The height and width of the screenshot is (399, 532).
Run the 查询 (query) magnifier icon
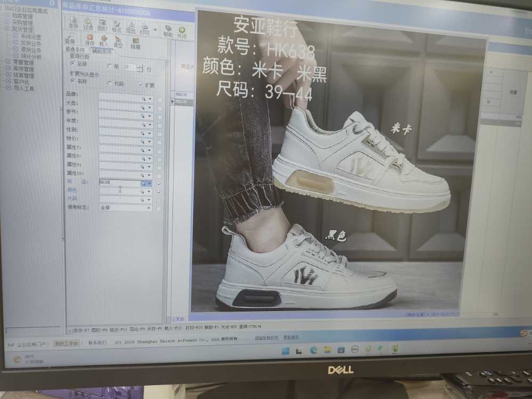click(70, 38)
